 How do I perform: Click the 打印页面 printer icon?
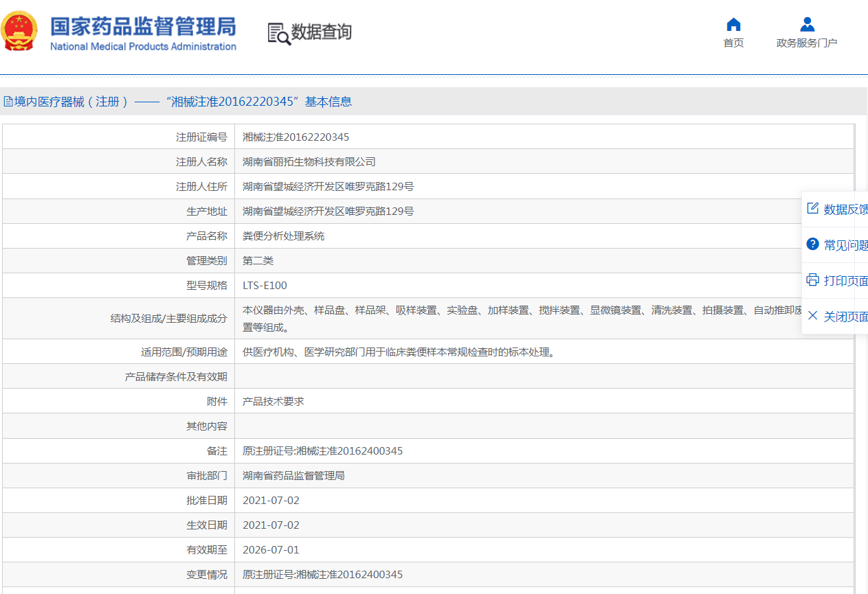(x=812, y=280)
